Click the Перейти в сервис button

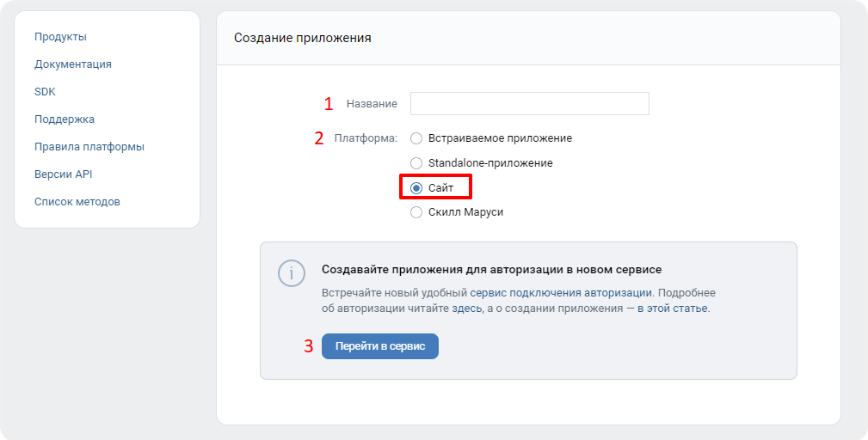pyautogui.click(x=379, y=346)
